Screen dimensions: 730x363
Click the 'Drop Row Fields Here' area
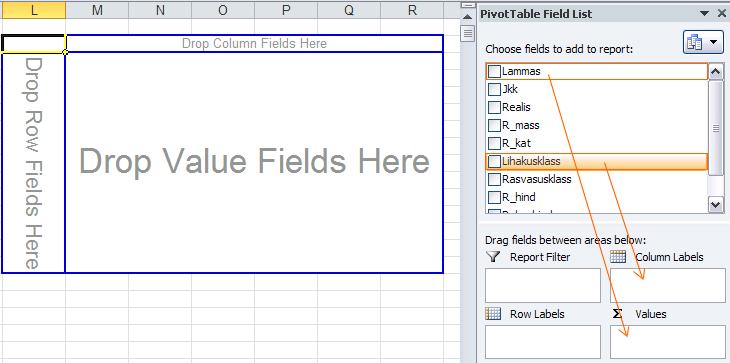(x=34, y=162)
